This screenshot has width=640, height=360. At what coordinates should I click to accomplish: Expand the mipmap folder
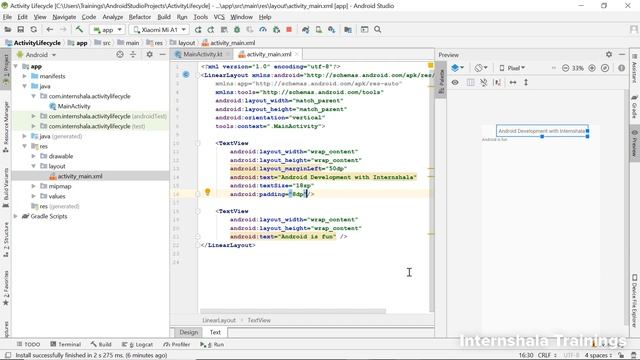point(33,186)
